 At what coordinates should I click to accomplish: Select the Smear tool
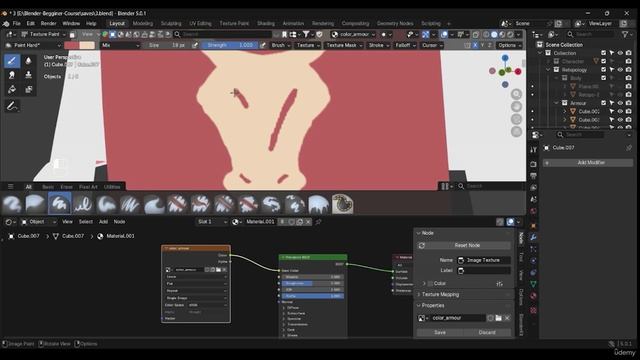[x=12, y=75]
